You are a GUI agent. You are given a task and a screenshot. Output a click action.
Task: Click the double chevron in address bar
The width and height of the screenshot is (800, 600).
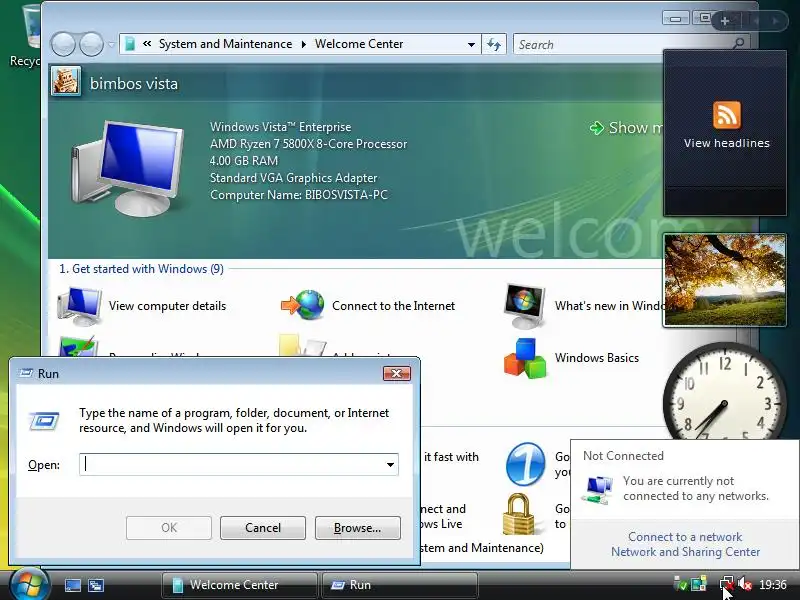pyautogui.click(x=147, y=44)
